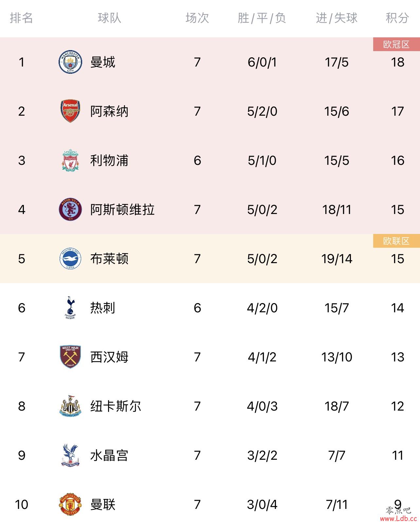Open the 曼城 team name link

[x=103, y=62]
